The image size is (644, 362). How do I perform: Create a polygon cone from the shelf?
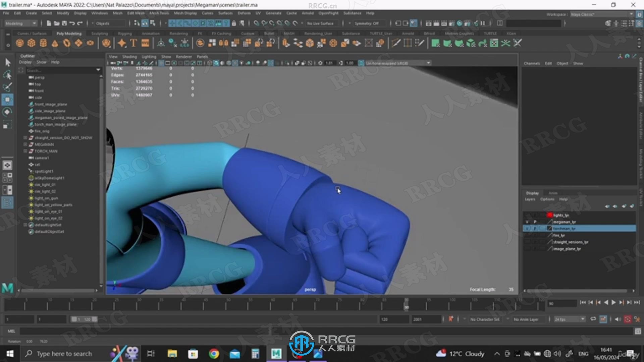pyautogui.click(x=55, y=43)
